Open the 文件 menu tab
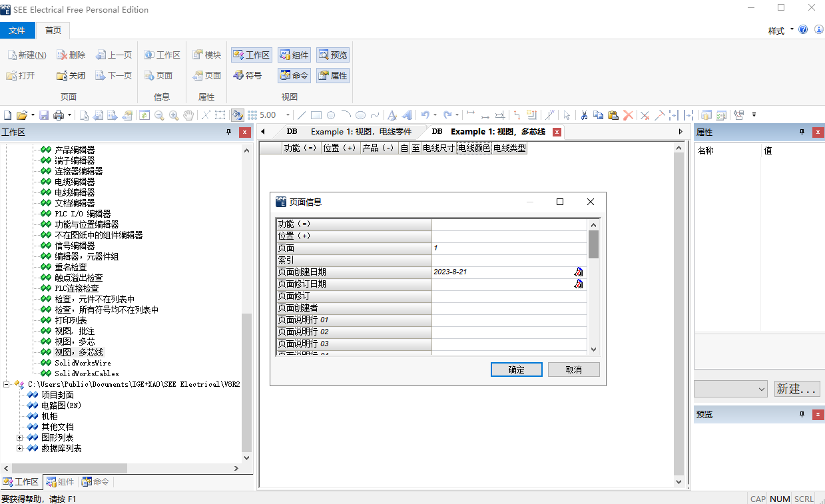This screenshot has width=825, height=504. point(17,31)
